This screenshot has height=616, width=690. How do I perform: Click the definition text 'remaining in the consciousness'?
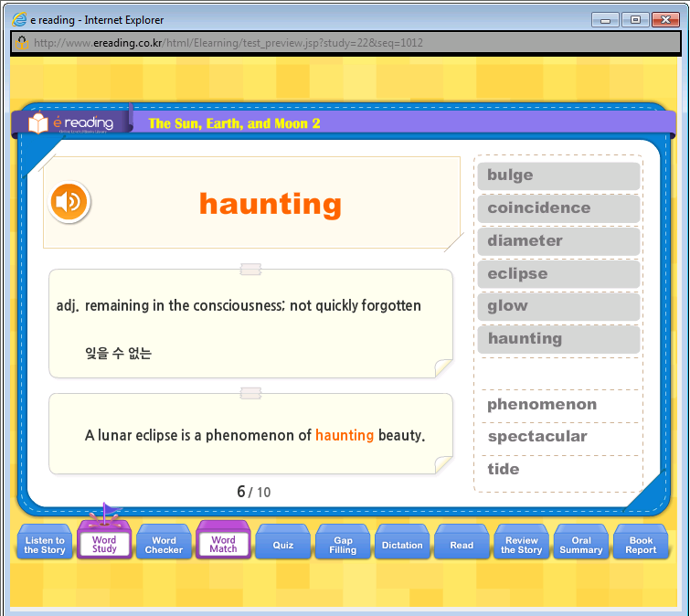click(x=185, y=305)
